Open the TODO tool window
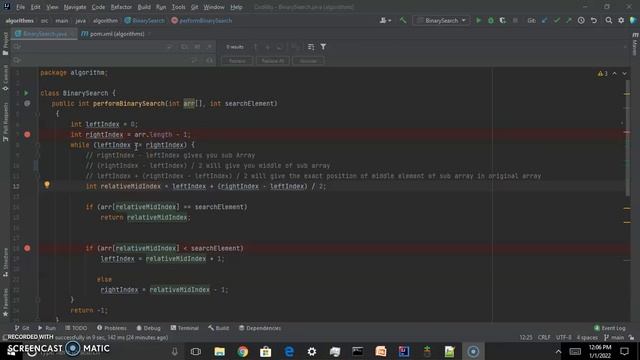 tap(76, 328)
